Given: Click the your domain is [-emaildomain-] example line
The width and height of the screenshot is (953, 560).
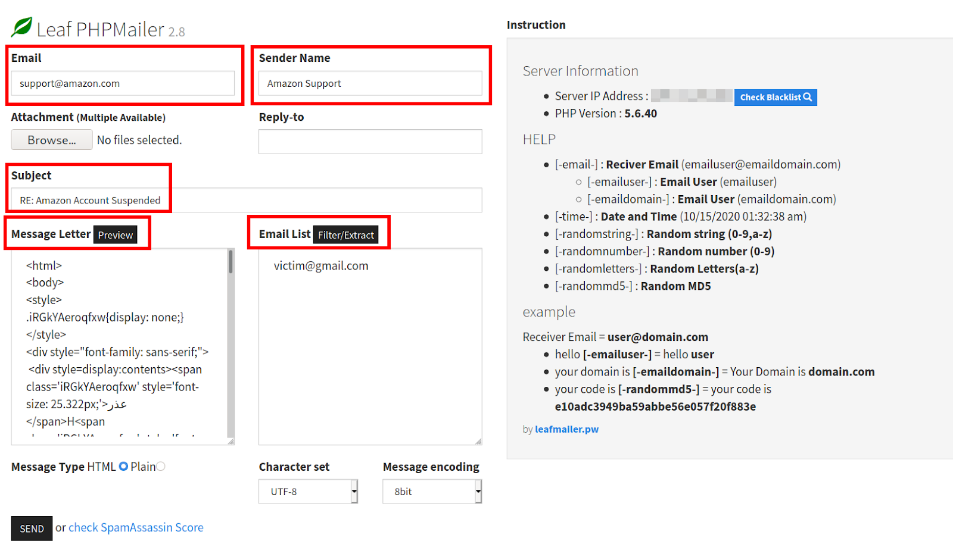Looking at the screenshot, I should click(715, 372).
